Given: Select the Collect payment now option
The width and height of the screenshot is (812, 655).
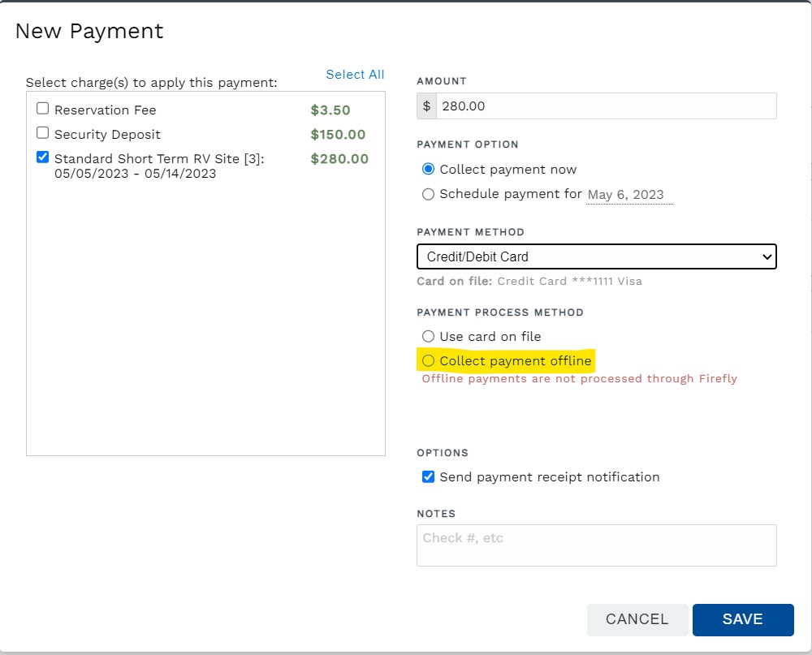Looking at the screenshot, I should pos(428,169).
